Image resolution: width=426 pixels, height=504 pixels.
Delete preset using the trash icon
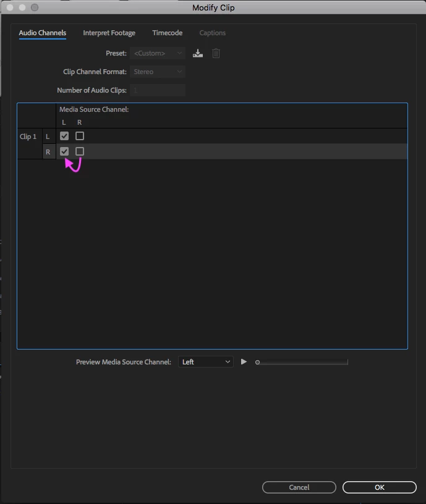click(216, 53)
